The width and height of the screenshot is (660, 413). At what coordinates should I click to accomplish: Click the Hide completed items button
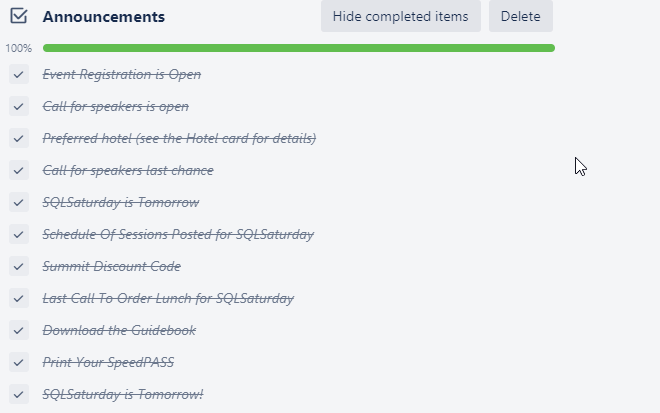point(400,16)
